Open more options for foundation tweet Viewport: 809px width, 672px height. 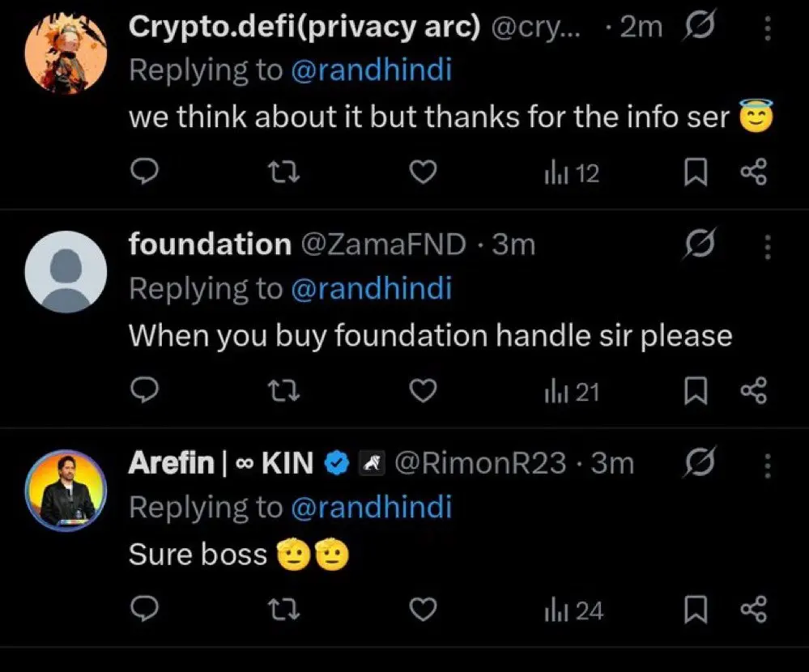[x=767, y=245]
